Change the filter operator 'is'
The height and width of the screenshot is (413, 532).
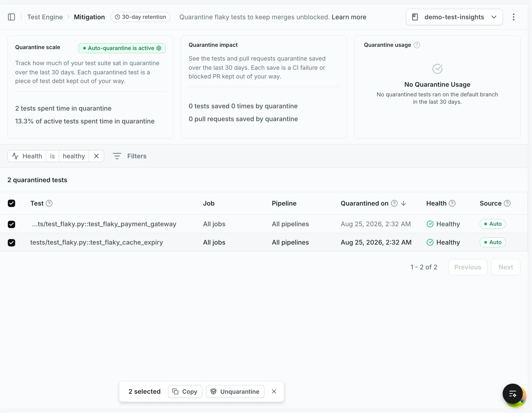(52, 156)
